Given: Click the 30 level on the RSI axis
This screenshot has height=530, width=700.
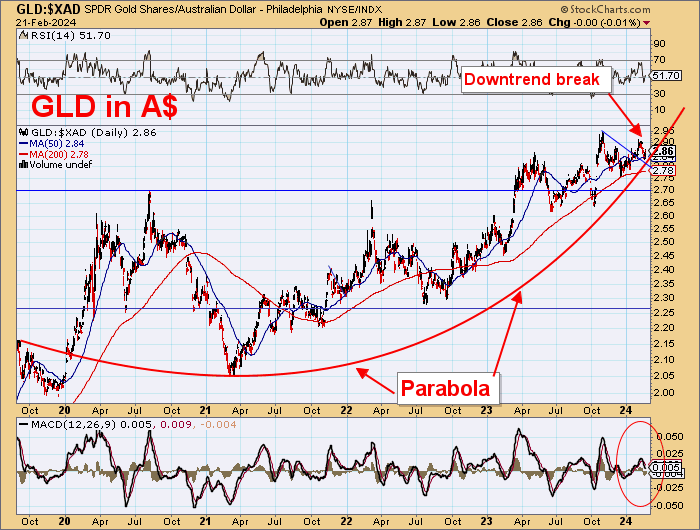Looking at the screenshot, I should pos(660,94).
